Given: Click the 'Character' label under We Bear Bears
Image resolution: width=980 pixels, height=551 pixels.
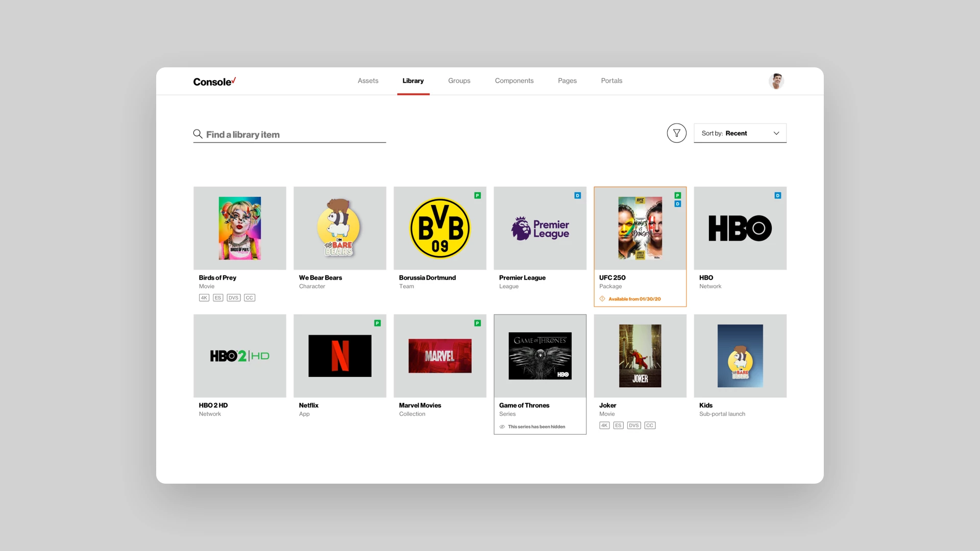Looking at the screenshot, I should click(312, 286).
